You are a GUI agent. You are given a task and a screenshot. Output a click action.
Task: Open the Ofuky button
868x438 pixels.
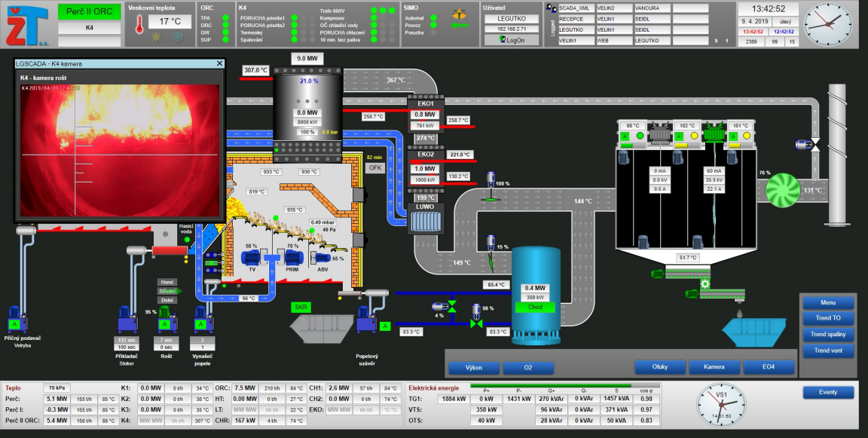tap(660, 366)
